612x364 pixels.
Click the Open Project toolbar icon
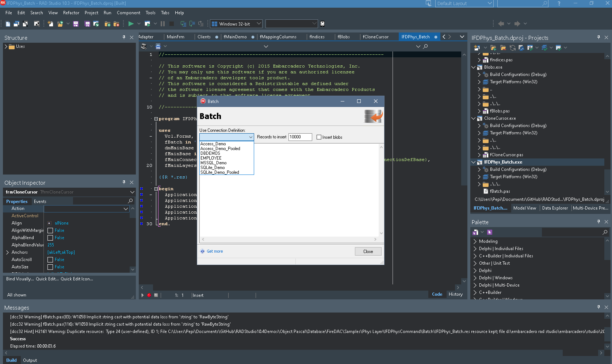click(x=96, y=24)
